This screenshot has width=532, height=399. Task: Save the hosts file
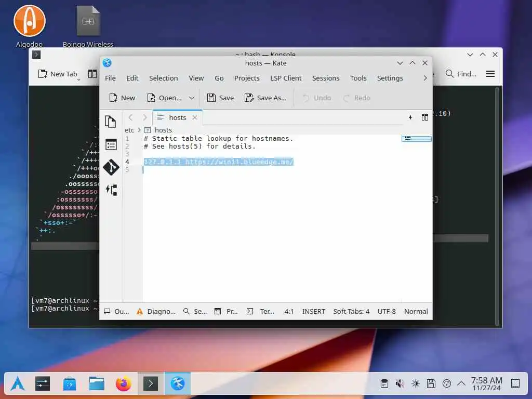220,98
